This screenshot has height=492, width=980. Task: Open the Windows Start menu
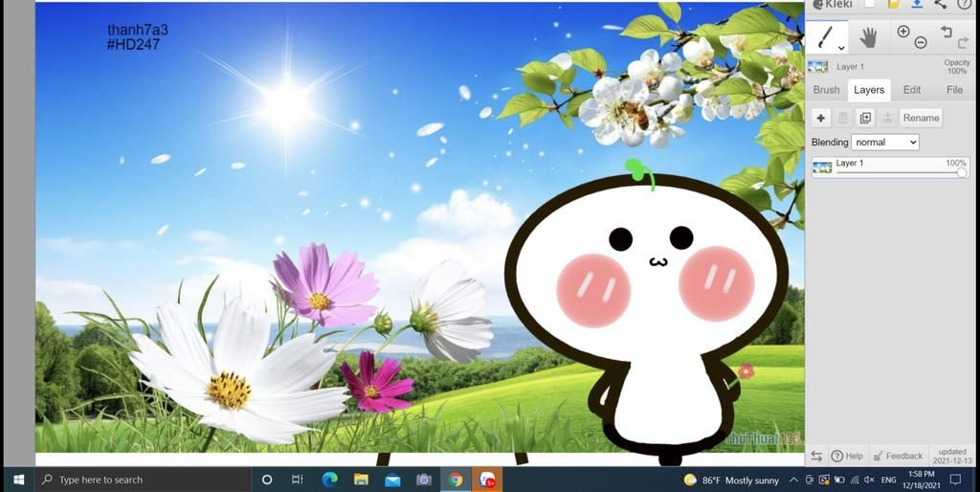(19, 480)
